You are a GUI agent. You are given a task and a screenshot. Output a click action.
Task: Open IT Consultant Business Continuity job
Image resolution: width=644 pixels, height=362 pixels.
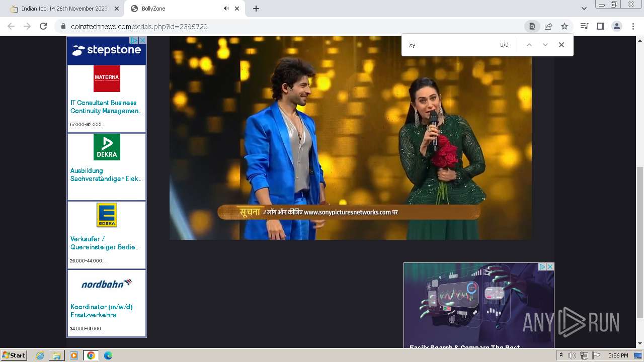(x=106, y=107)
